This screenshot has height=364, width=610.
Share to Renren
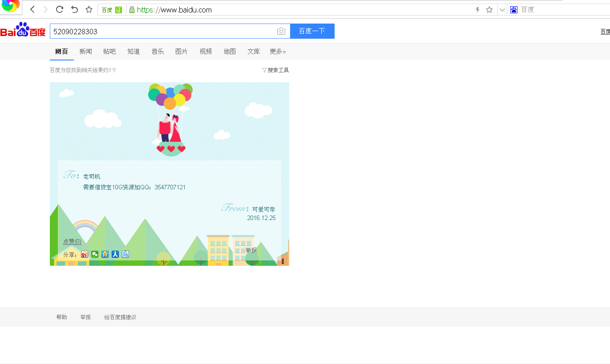click(115, 254)
